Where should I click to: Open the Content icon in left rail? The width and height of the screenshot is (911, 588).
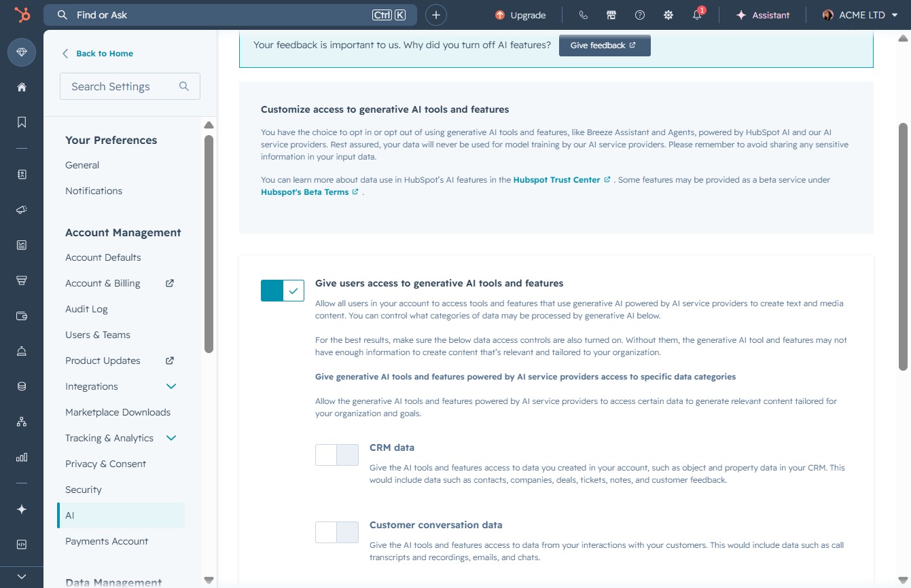pos(22,245)
